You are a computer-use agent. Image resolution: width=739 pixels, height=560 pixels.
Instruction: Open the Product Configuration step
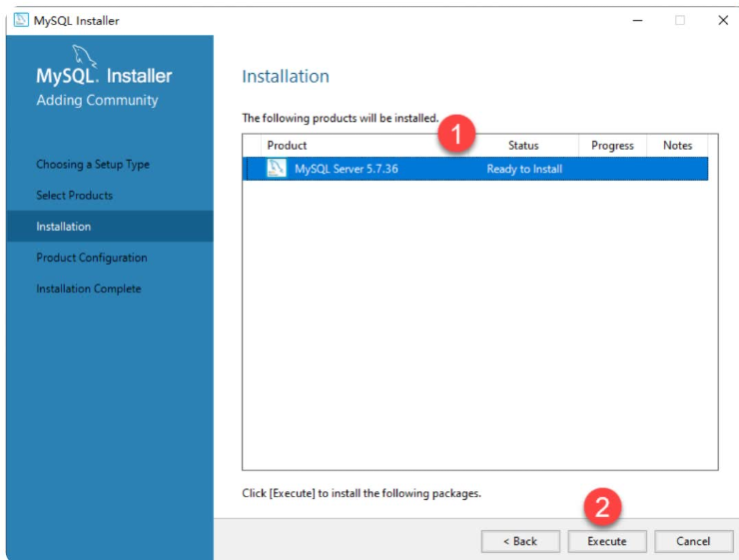92,258
